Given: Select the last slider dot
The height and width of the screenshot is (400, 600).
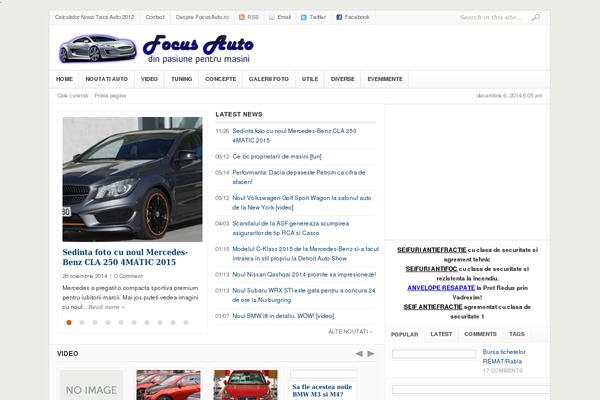Looking at the screenshot, I should point(186,322).
